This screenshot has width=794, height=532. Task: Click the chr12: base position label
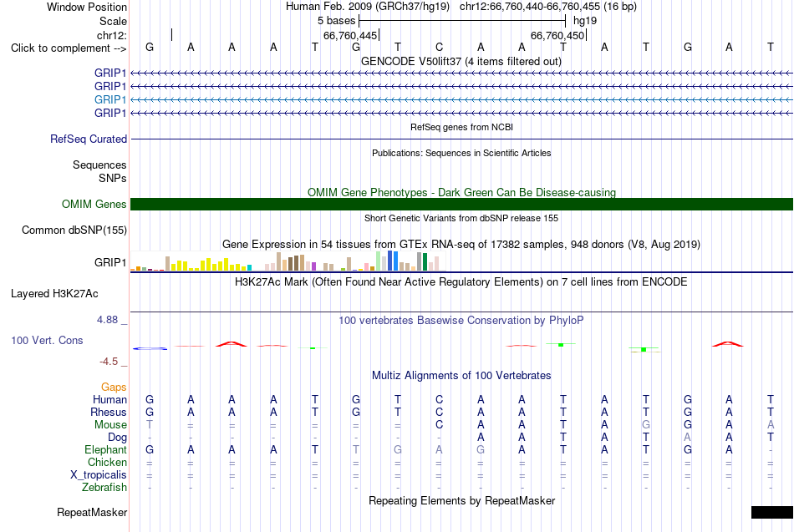(x=111, y=35)
